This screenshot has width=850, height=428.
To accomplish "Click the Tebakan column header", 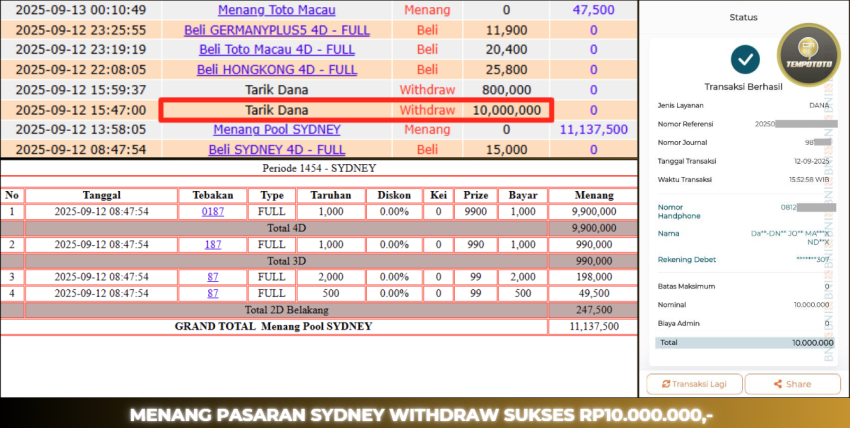I will pyautogui.click(x=212, y=196).
